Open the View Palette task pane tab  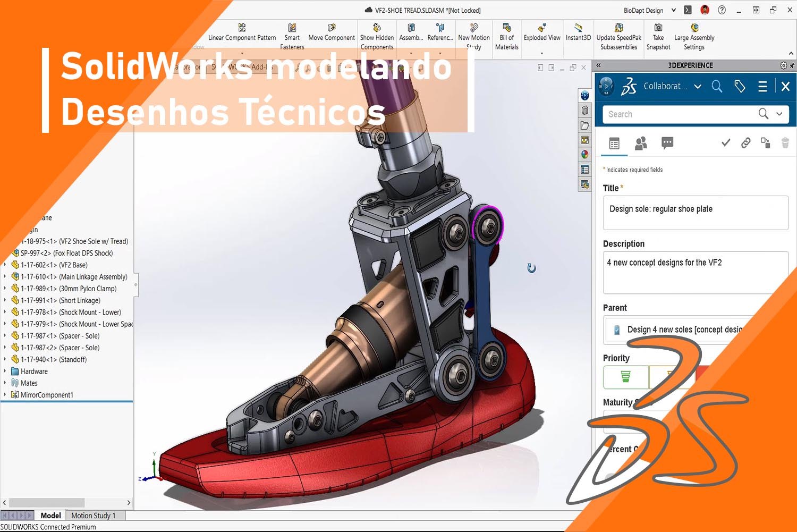585,140
